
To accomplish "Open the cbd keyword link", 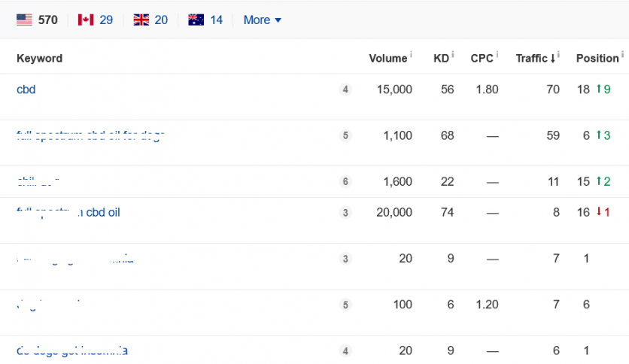I will pos(26,89).
